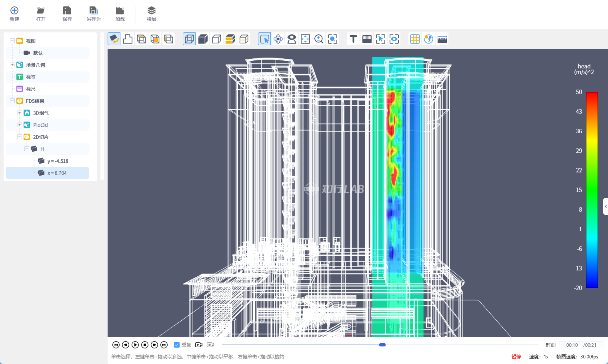The width and height of the screenshot is (608, 364).
Task: Start video recording with camera icon
Action: point(199,345)
